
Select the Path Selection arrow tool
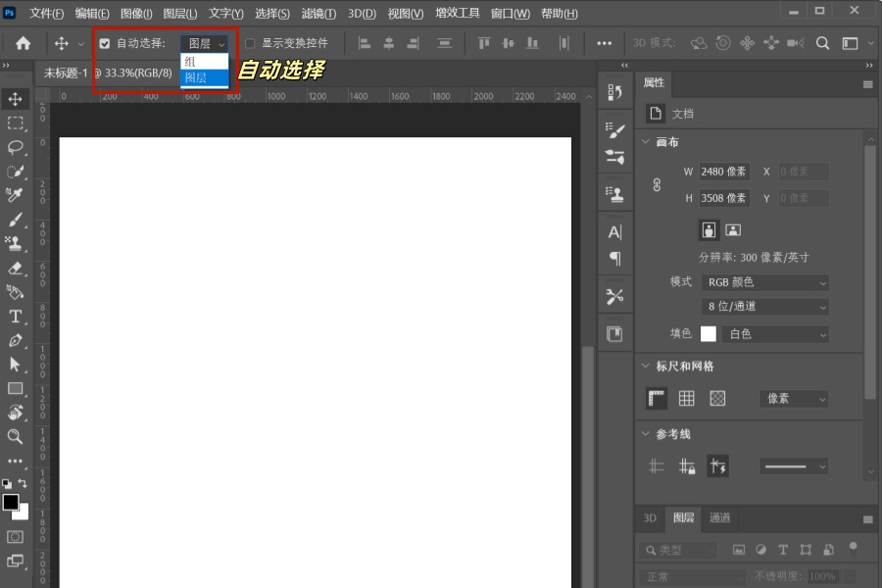[x=15, y=364]
